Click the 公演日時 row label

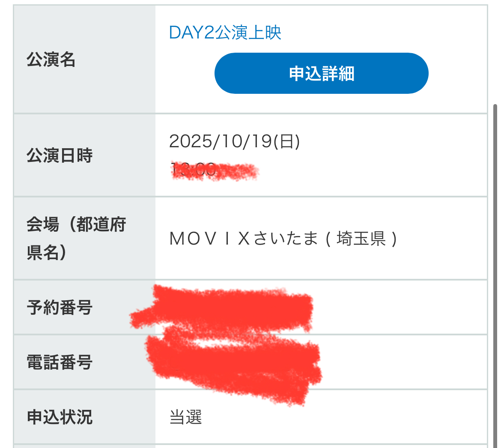pos(60,155)
